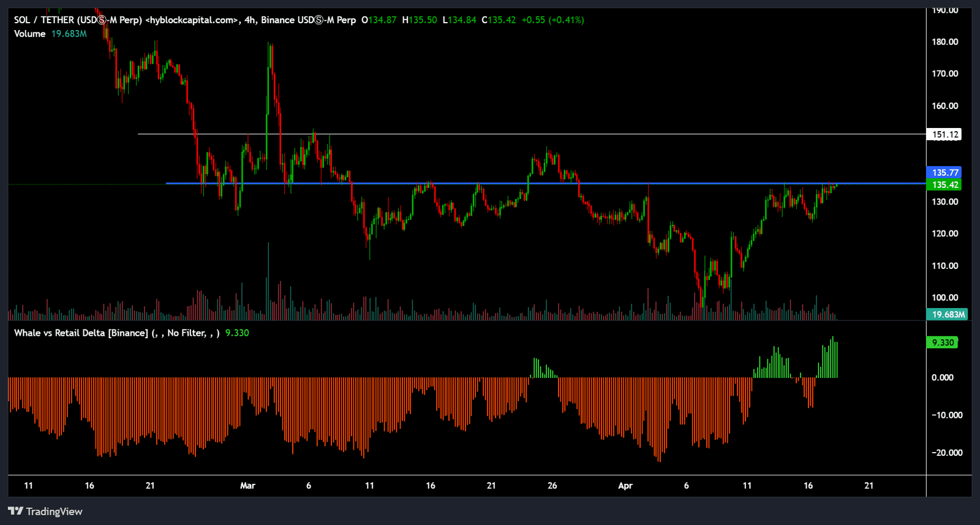The height and width of the screenshot is (525, 980).
Task: Click the 19.683M volume label on price axis
Action: click(948, 314)
